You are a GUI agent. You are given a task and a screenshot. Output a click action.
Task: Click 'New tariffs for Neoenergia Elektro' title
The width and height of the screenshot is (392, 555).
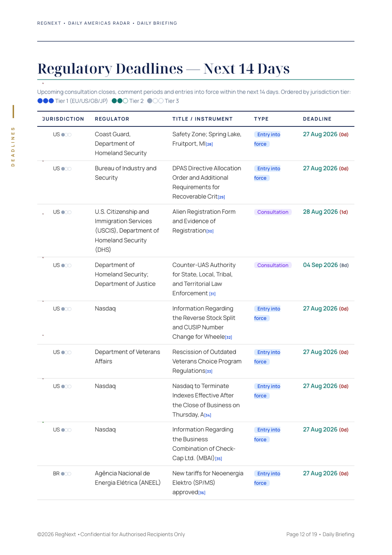(208, 483)
